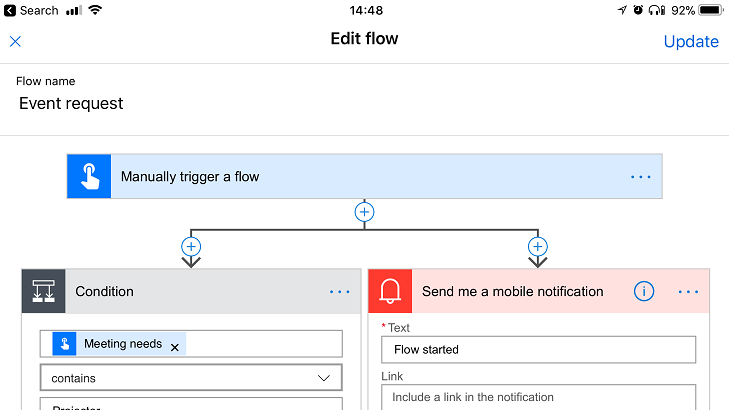
Task: Tap the notification bell icon
Action: [390, 292]
